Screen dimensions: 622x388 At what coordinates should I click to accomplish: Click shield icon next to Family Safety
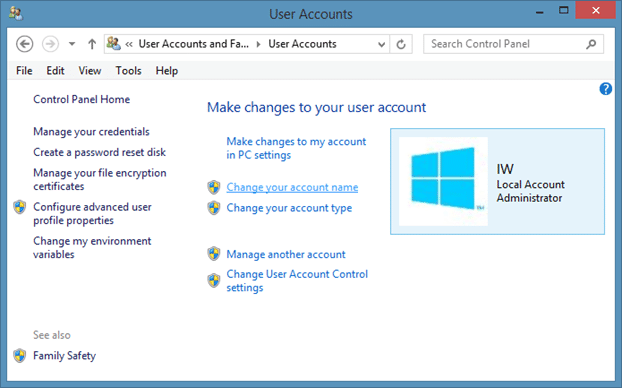(x=19, y=356)
